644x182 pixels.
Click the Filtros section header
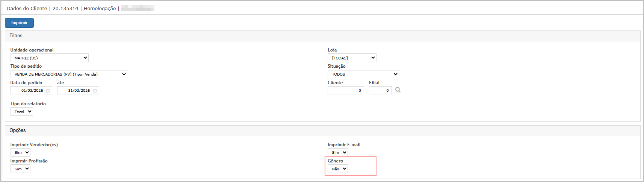coord(16,36)
